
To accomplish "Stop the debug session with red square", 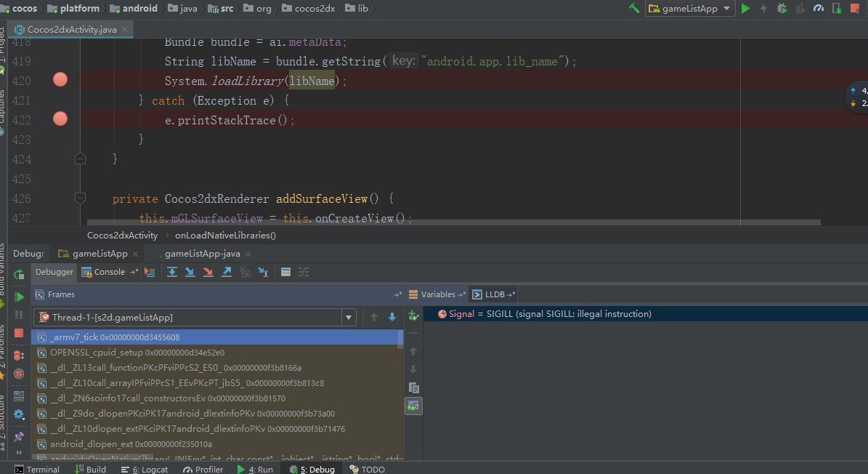I will (x=19, y=333).
